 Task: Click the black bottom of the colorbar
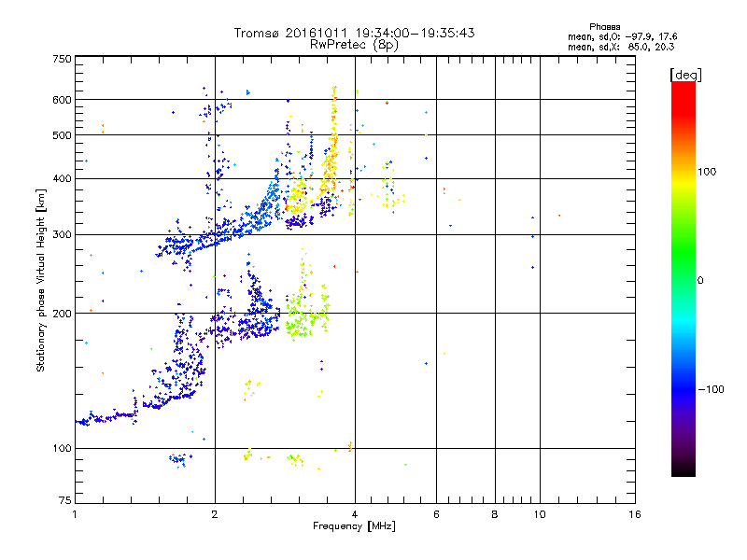coord(684,469)
